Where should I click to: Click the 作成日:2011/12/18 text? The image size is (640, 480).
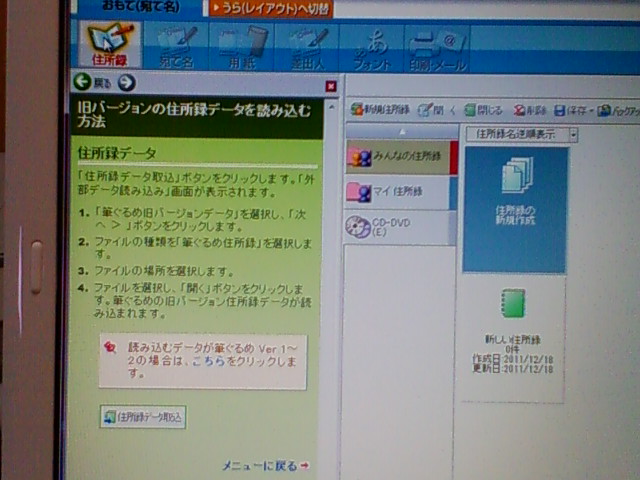tap(513, 359)
